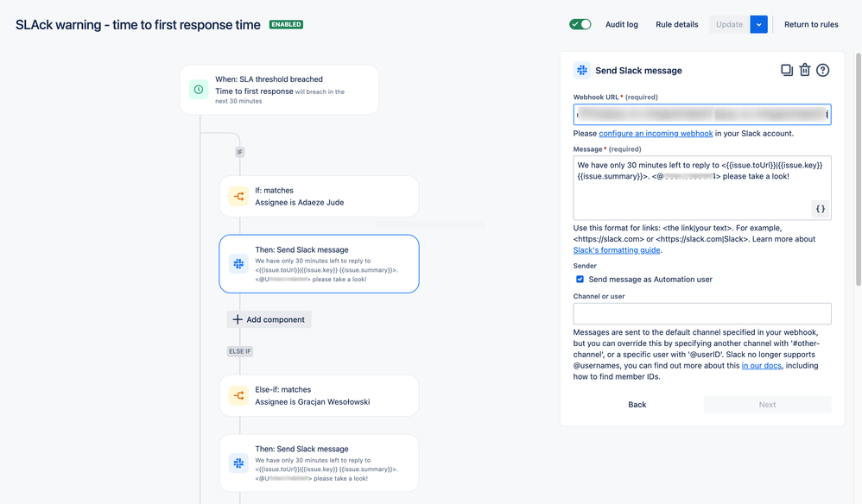Image resolution: width=862 pixels, height=504 pixels.
Task: Click the SLA trigger clock icon
Action: tap(199, 90)
